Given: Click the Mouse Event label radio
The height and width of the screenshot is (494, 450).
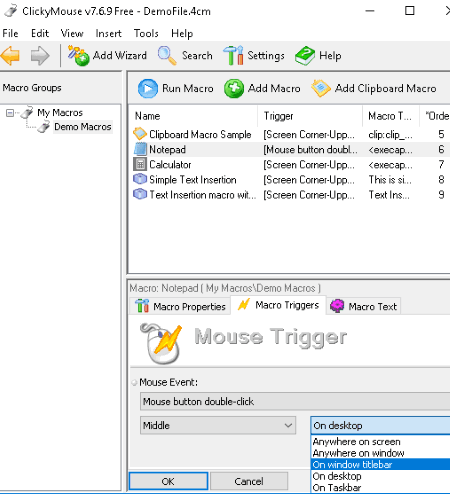Looking at the screenshot, I should pos(134,383).
